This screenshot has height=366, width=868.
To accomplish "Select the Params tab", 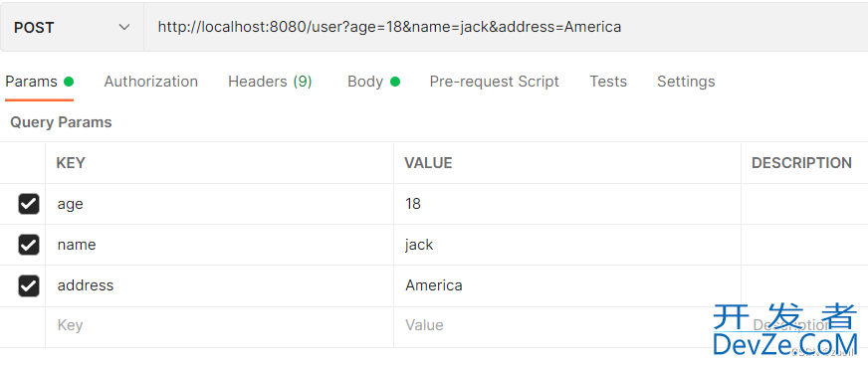I will coord(39,82).
